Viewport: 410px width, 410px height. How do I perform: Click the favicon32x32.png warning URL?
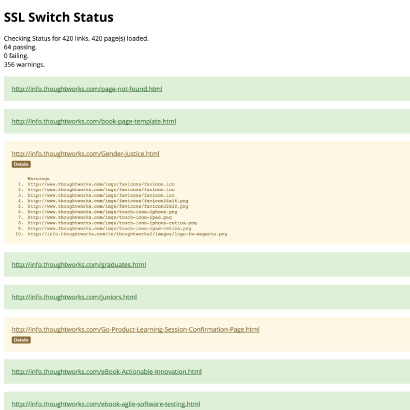pyautogui.click(x=108, y=206)
